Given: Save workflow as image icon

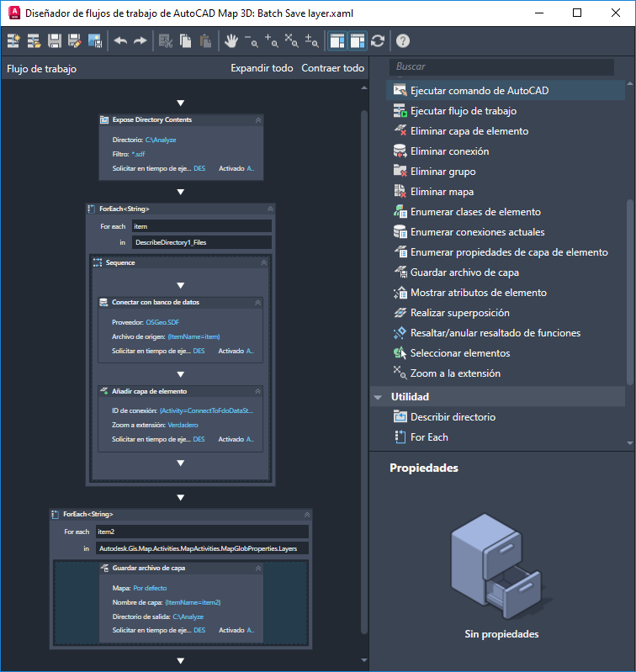Looking at the screenshot, I should click(x=95, y=41).
